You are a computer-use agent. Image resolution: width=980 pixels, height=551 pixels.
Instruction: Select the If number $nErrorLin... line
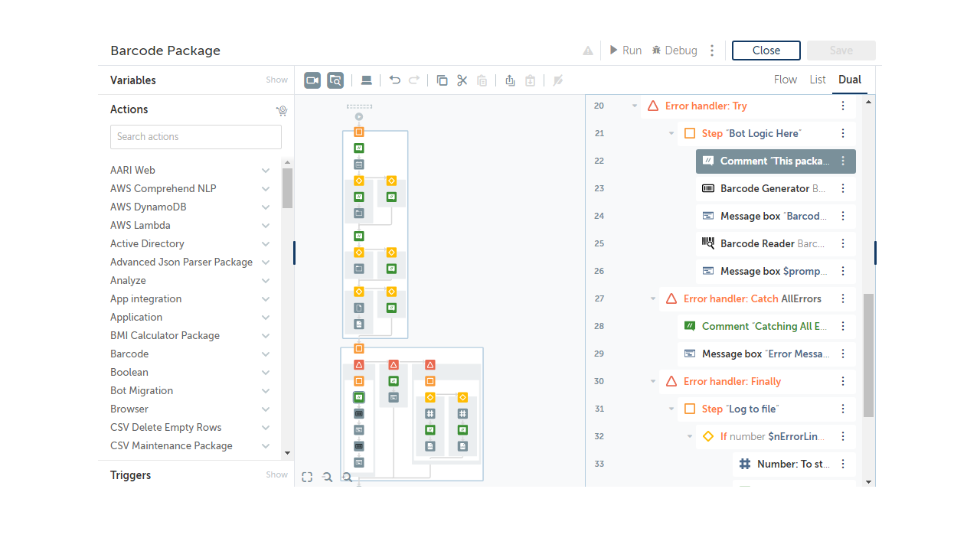776,436
